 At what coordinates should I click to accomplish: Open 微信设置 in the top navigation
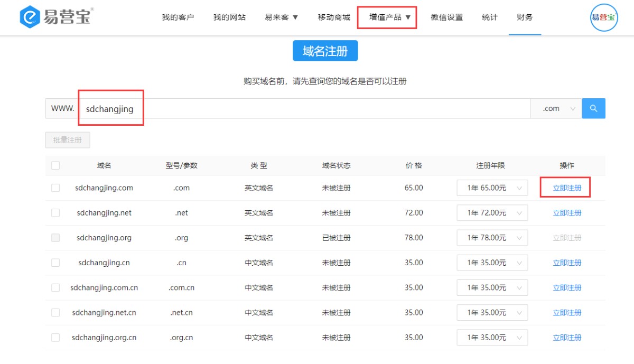(446, 17)
